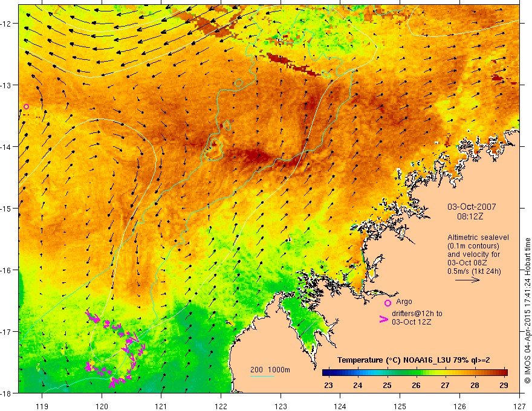Click the '25' color bar value
532x411 pixels.
(x=387, y=385)
